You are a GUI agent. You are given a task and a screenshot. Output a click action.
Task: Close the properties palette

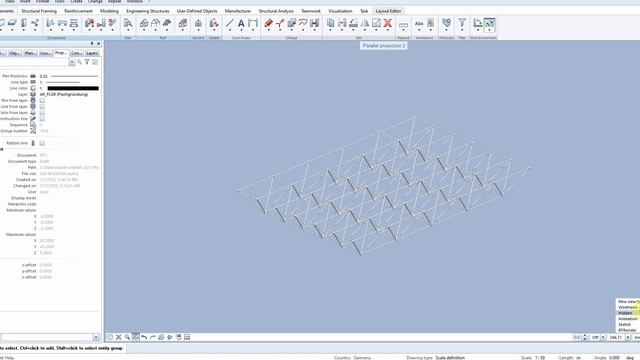98,43
